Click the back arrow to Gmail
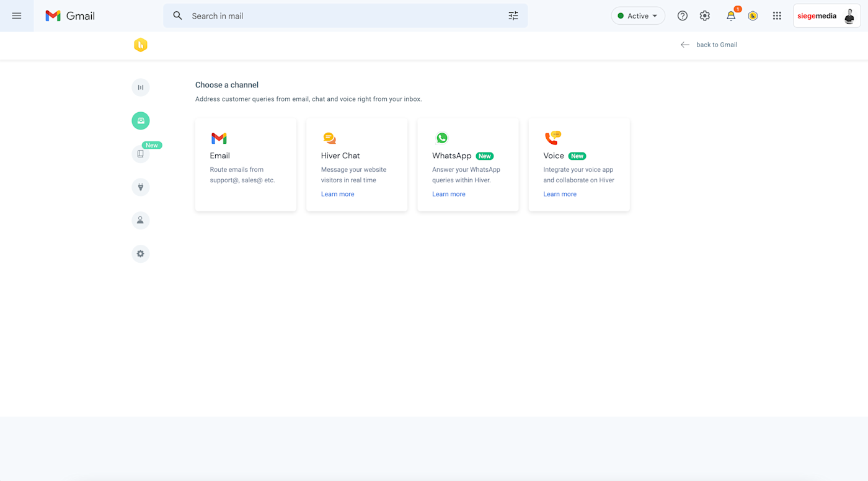Viewport: 868px width, 481px height. (685, 45)
